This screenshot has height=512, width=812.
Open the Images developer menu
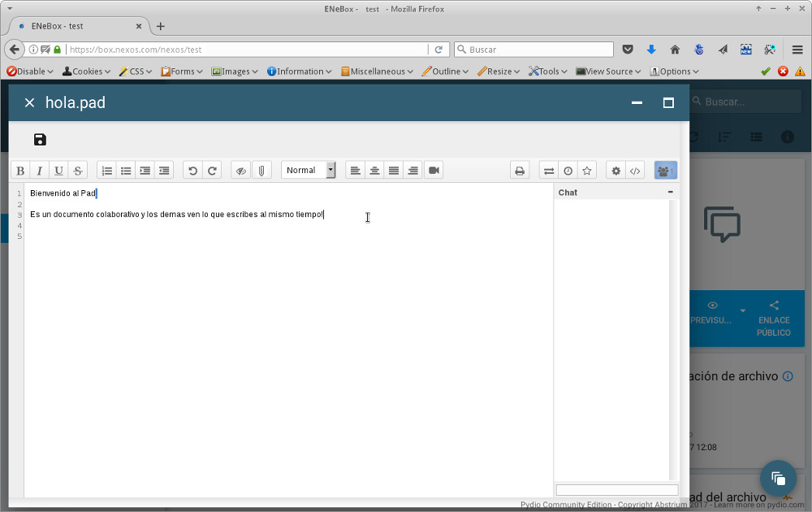pos(234,71)
